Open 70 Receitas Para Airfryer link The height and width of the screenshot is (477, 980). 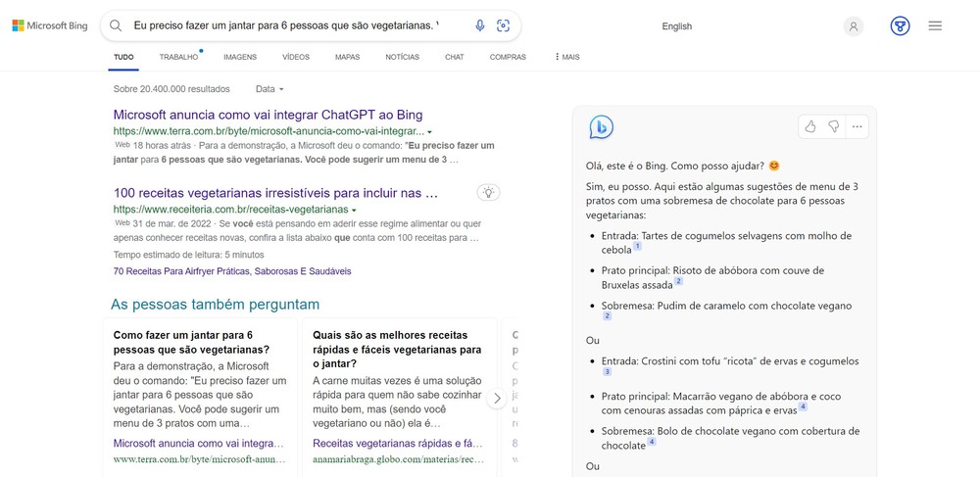[x=232, y=271]
